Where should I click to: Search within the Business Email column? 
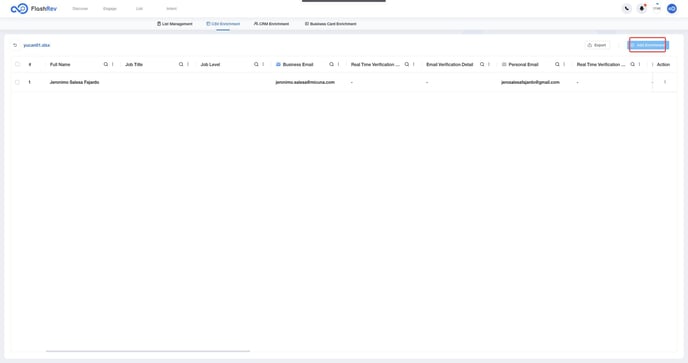point(331,65)
